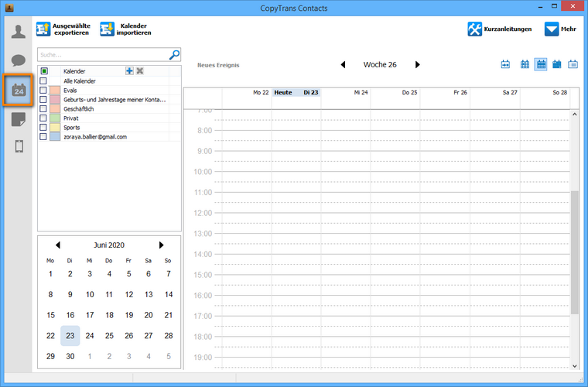Click the Woche 26 label
This screenshot has width=588, height=387.
pyautogui.click(x=380, y=64)
